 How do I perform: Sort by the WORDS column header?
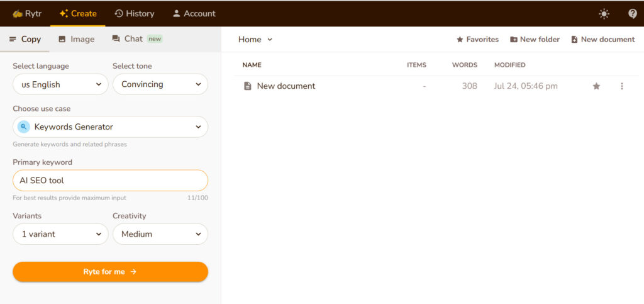point(465,65)
